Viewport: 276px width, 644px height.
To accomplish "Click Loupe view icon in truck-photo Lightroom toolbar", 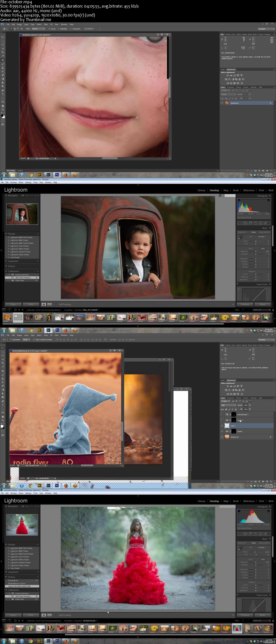I will pos(44,304).
